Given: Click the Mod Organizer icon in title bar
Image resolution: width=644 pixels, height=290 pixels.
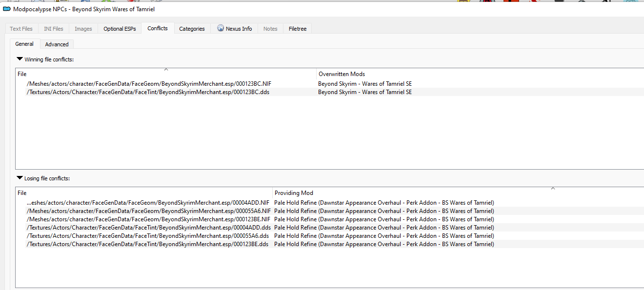Looking at the screenshot, I should click(7, 9).
